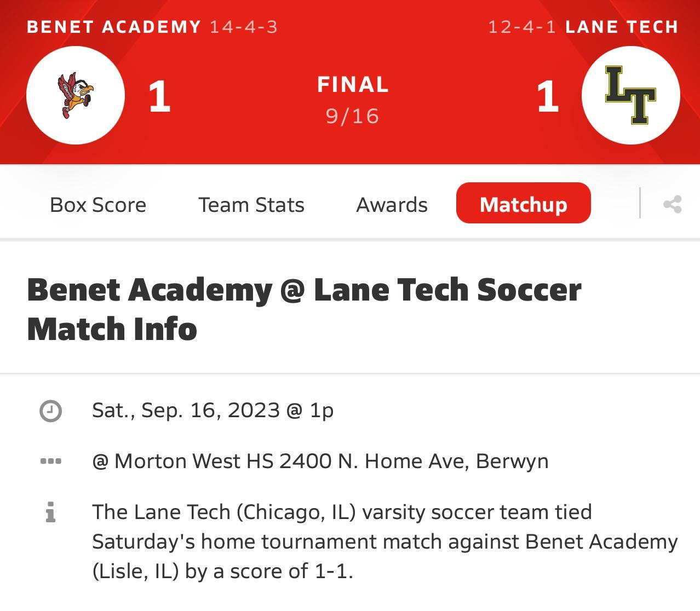
Task: Click Benet Academy's score of 1
Action: 159,96
